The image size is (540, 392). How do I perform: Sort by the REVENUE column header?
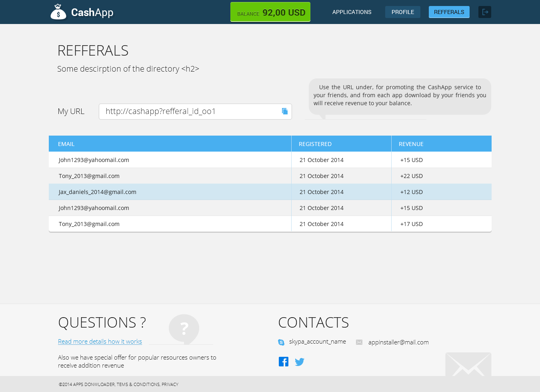click(x=411, y=144)
